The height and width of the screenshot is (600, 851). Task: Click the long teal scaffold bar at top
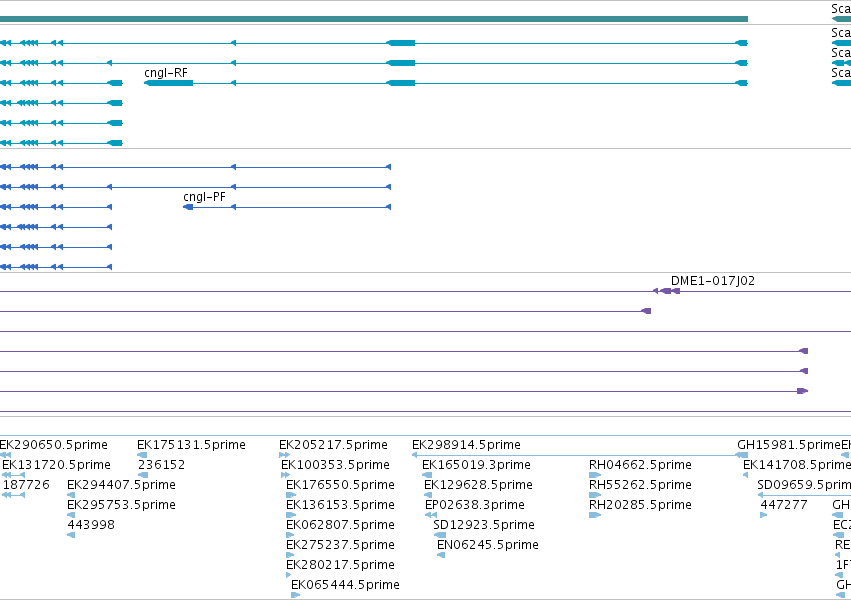(374, 19)
